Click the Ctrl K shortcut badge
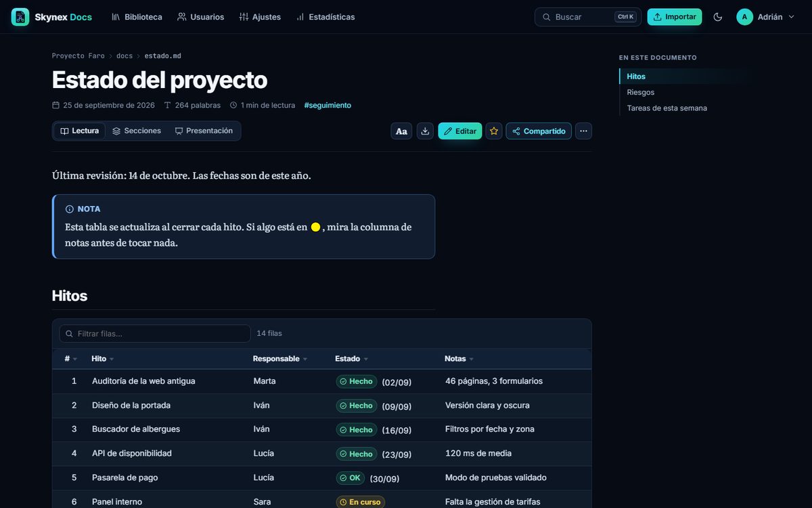Viewport: 812px width, 508px height. [x=625, y=17]
